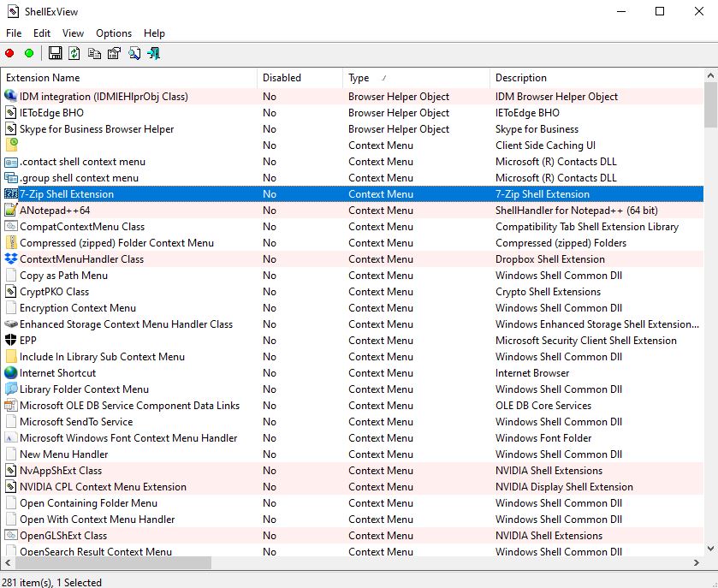Select the Open Containing Folder Menu row
The height and width of the screenshot is (588, 718).
353,502
